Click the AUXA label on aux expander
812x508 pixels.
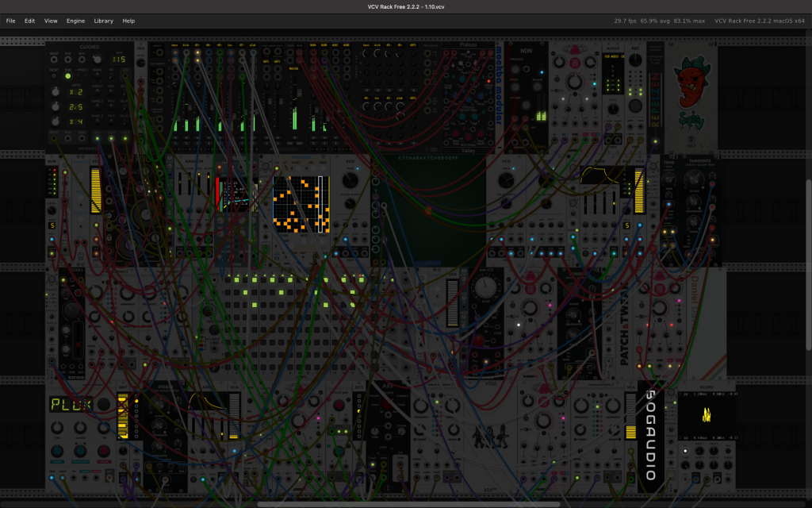click(313, 45)
